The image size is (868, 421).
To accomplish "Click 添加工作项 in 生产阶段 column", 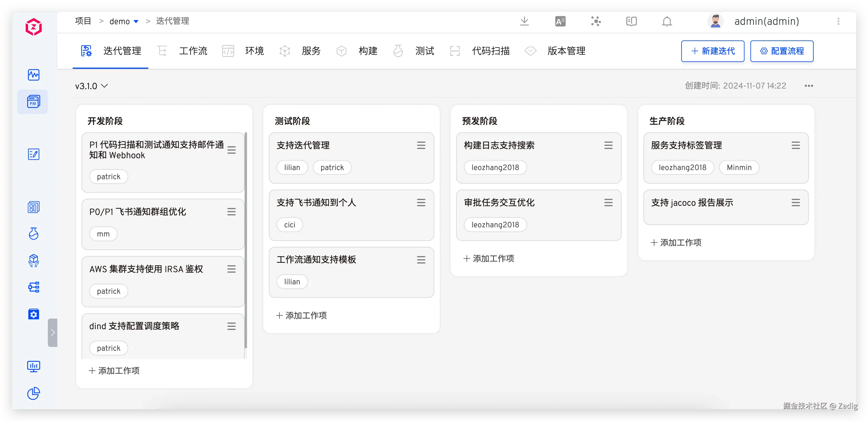I will (676, 242).
